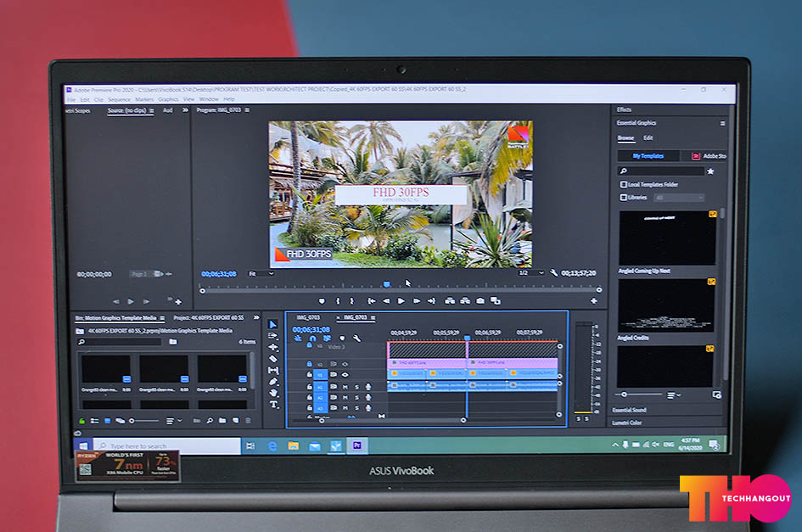The image size is (802, 532).
Task: Switch to the Edit tab in Essential Graphics
Action: (x=648, y=138)
